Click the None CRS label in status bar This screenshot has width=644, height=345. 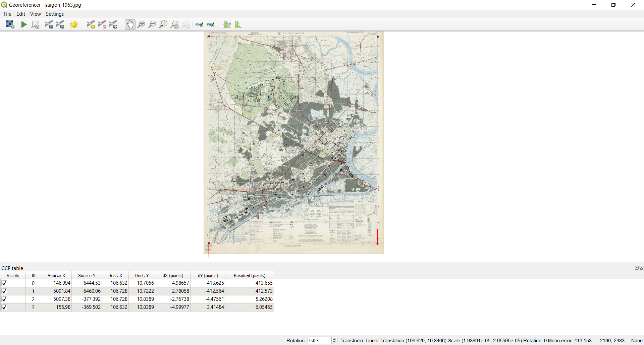[x=637, y=340]
